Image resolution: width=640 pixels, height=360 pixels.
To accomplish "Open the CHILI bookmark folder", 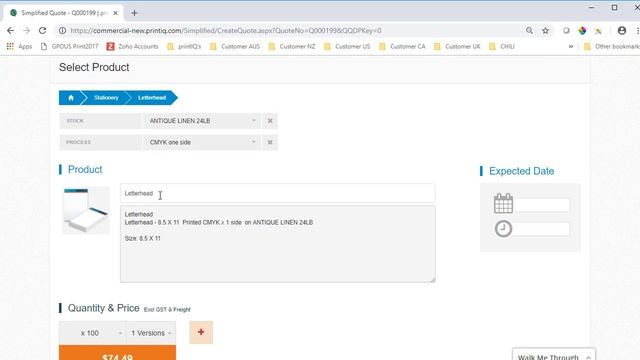I will click(502, 47).
